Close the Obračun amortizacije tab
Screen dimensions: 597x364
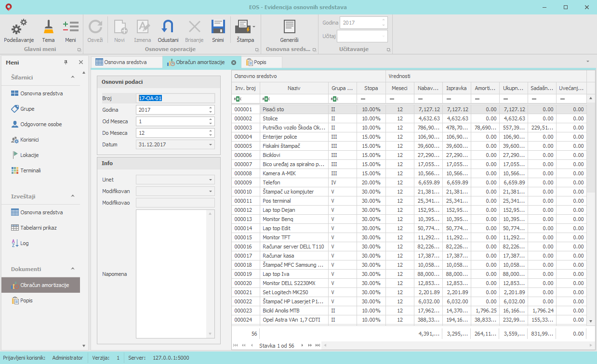coord(234,62)
